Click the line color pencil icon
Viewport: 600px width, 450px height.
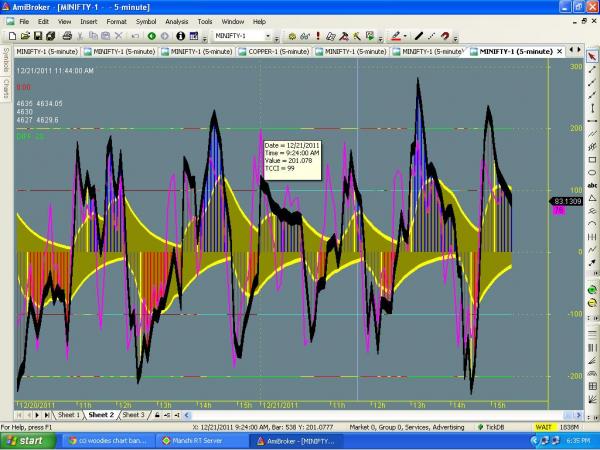pos(396,36)
